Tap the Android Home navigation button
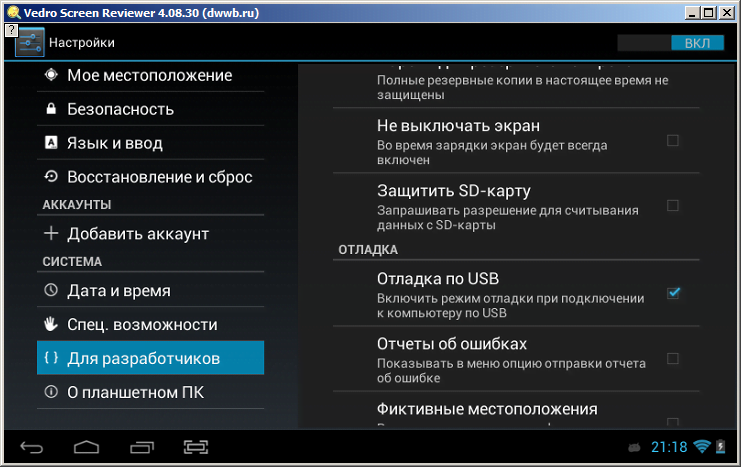This screenshot has height=467, width=741. click(x=87, y=445)
